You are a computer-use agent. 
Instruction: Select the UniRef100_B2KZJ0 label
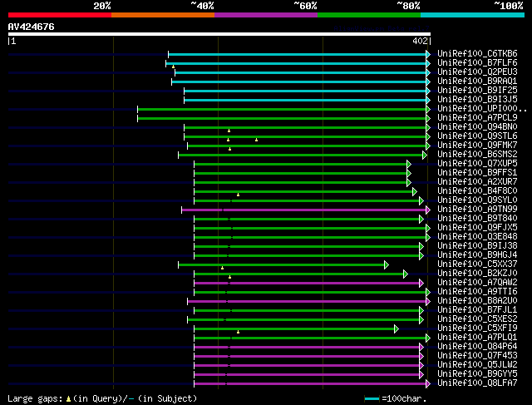click(477, 274)
